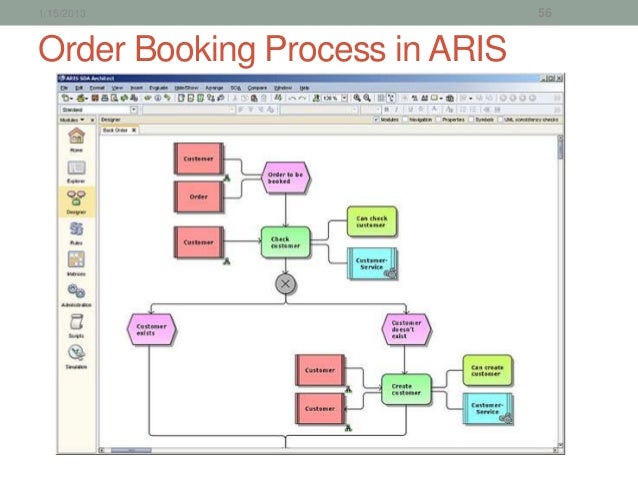Select the Create customer function

click(406, 389)
